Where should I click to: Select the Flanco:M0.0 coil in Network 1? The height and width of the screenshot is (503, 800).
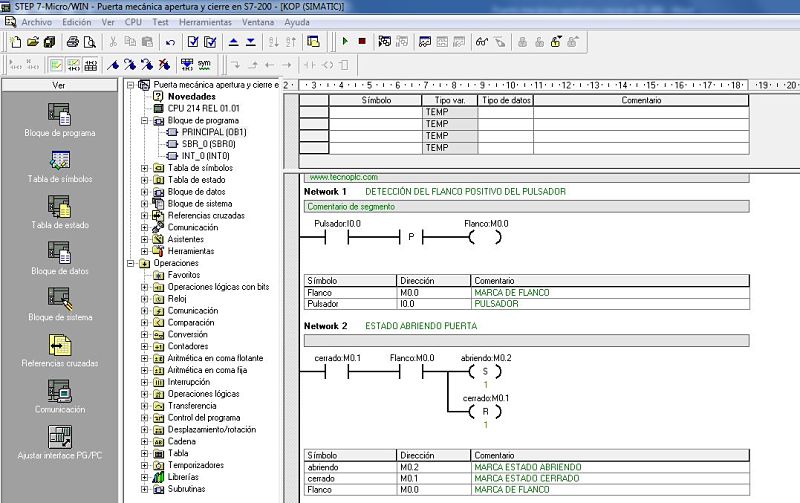pos(485,237)
